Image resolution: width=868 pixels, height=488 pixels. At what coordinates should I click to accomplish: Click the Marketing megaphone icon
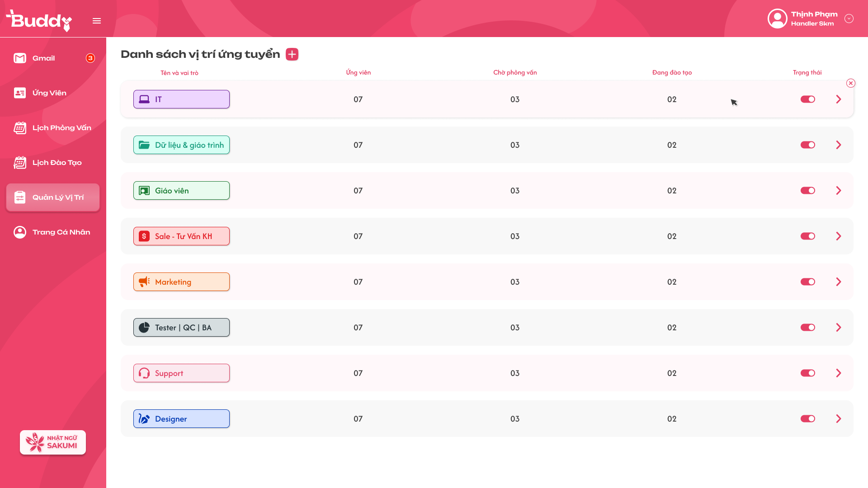pyautogui.click(x=144, y=282)
